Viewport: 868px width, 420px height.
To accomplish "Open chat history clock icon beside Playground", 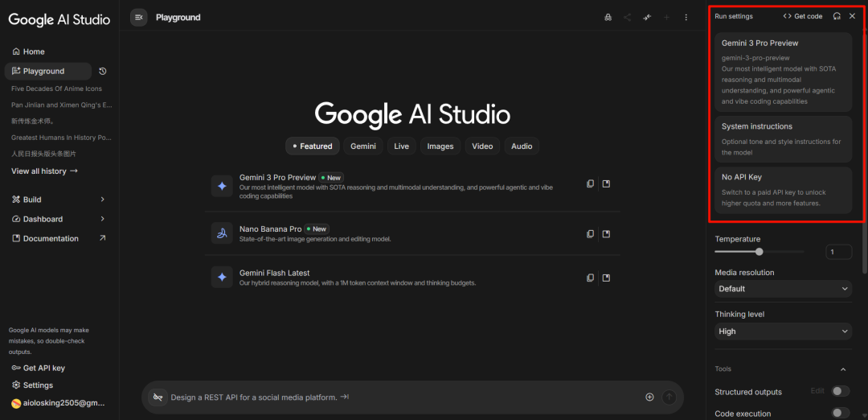I will [103, 72].
